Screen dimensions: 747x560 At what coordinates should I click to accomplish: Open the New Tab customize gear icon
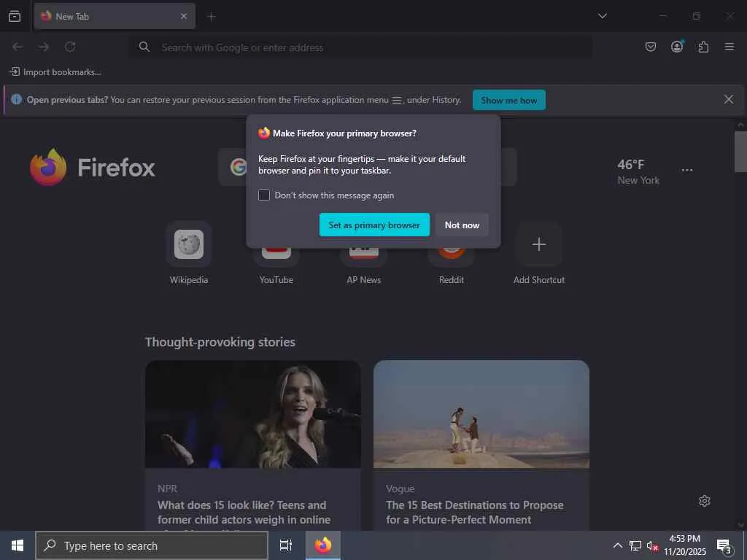[705, 501]
